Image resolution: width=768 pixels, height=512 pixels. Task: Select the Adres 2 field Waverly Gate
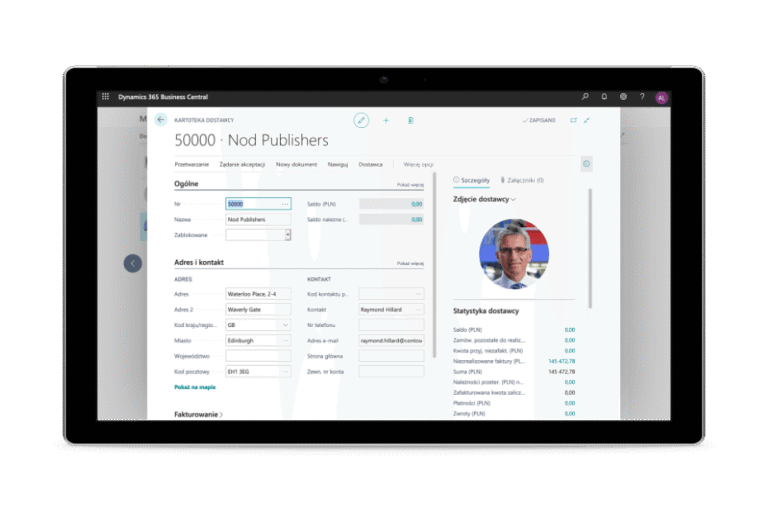pos(258,310)
